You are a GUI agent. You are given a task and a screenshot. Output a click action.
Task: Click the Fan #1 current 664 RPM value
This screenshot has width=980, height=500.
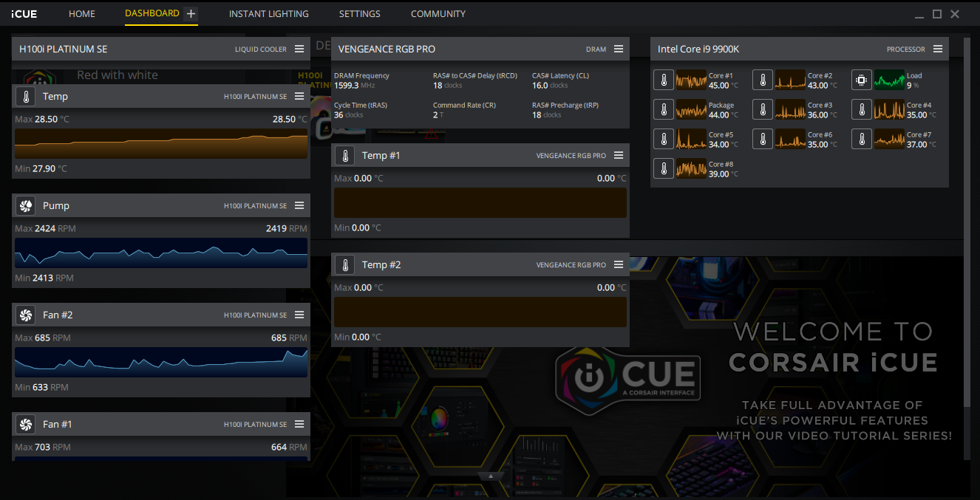click(289, 447)
